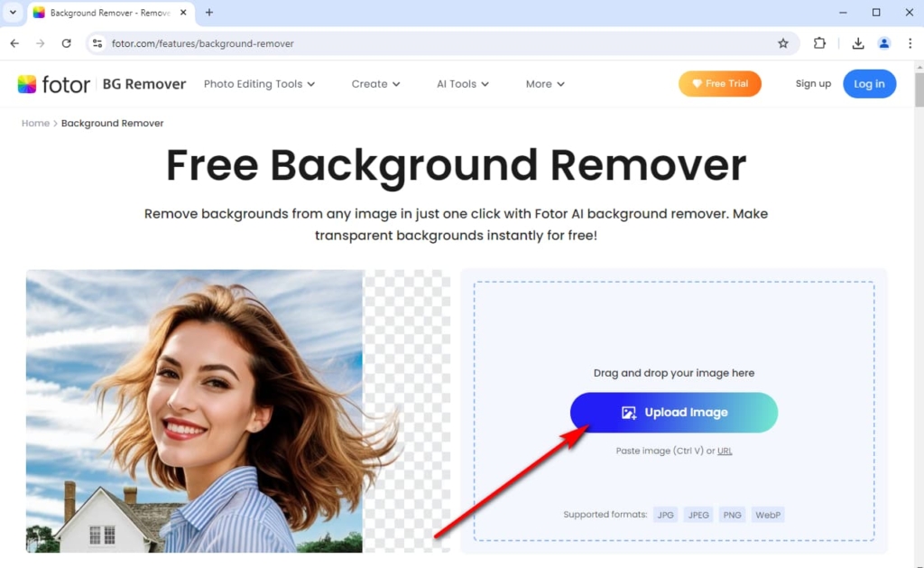The image size is (924, 568).
Task: Open the Downloads icon in the toolbar
Action: point(858,42)
